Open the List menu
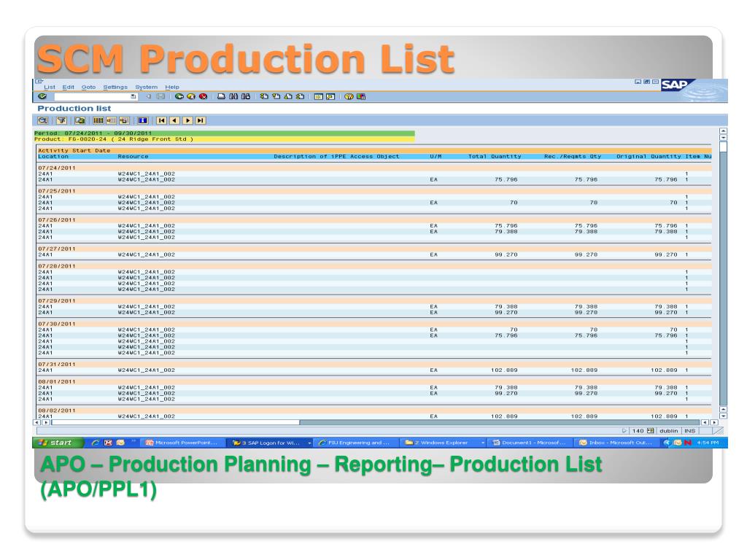 (50, 87)
